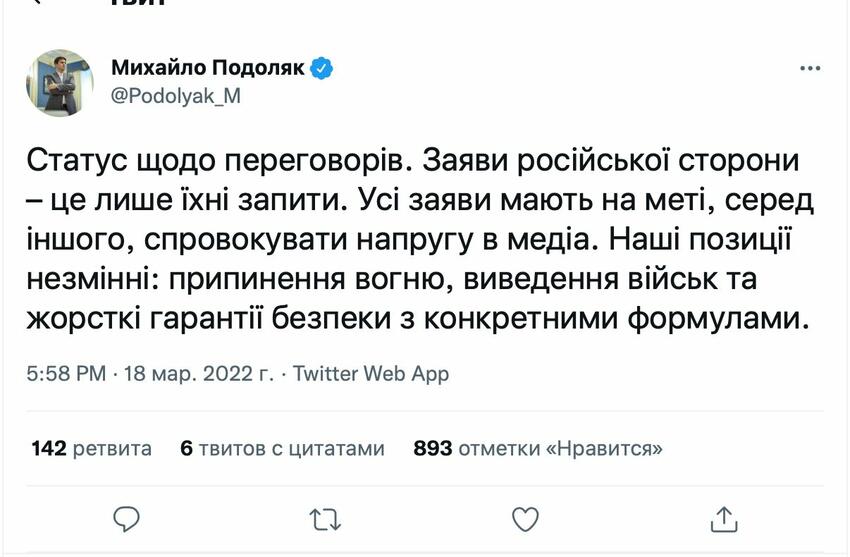Open the three-dot more options menu
Image resolution: width=850 pixels, height=557 pixels.
click(x=811, y=69)
